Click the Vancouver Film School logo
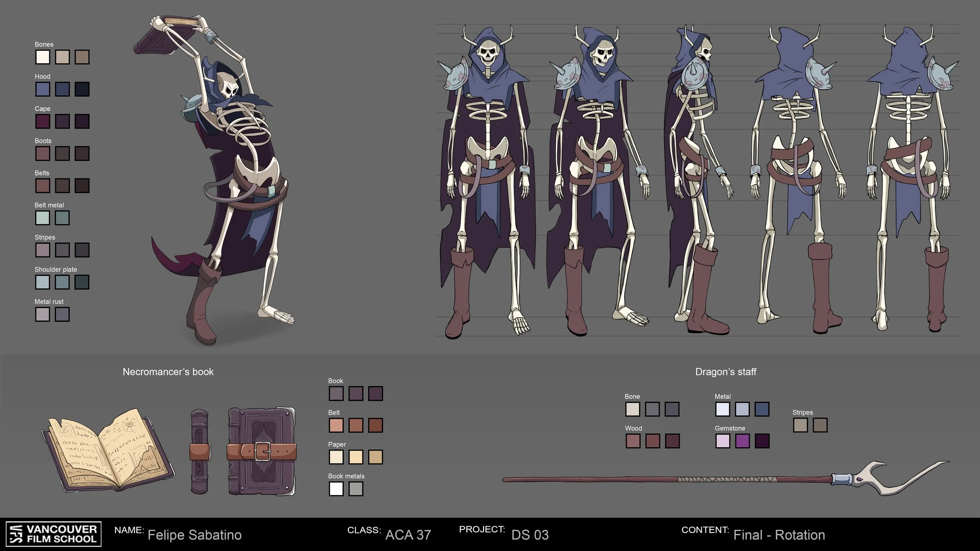This screenshot has height=551, width=980. (53, 534)
